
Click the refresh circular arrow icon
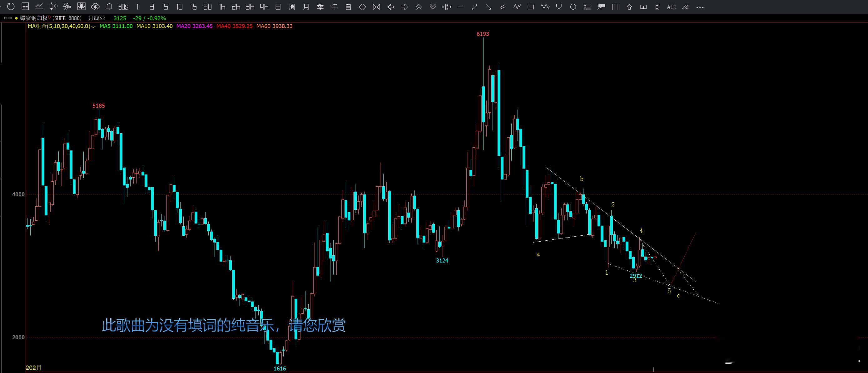[x=11, y=7]
